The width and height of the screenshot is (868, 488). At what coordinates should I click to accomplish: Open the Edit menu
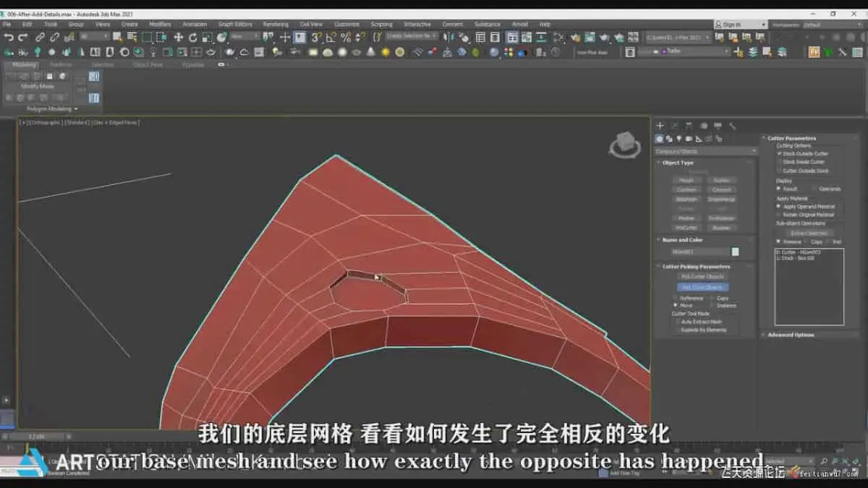27,25
